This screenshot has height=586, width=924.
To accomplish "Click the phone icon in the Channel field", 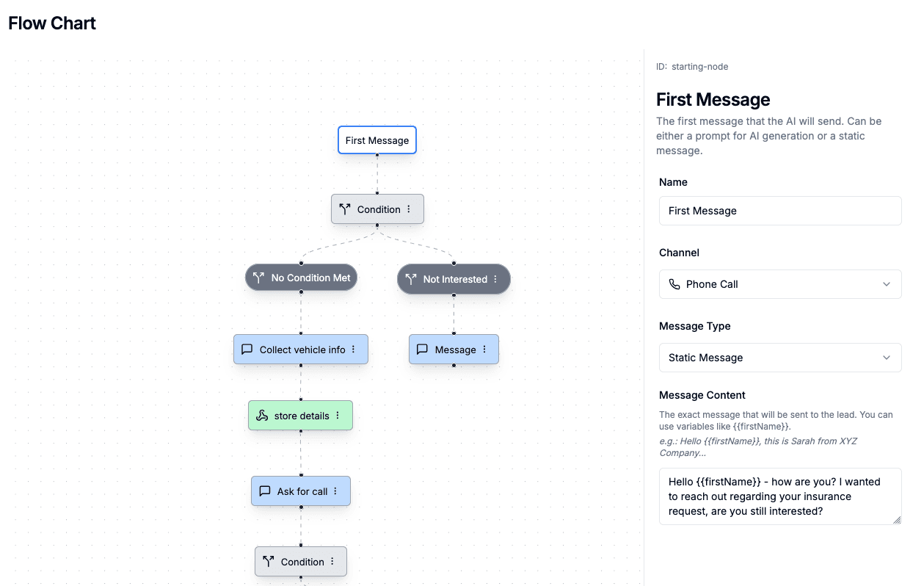I will pos(675,284).
